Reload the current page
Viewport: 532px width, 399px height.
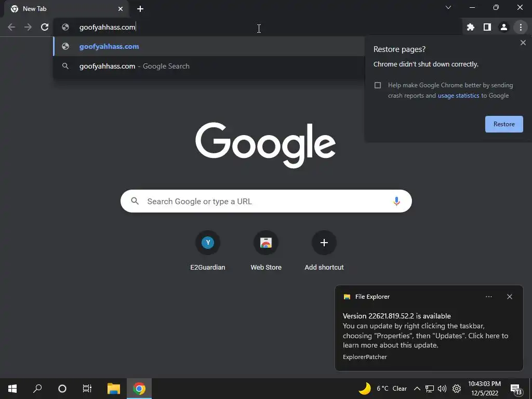(45, 27)
